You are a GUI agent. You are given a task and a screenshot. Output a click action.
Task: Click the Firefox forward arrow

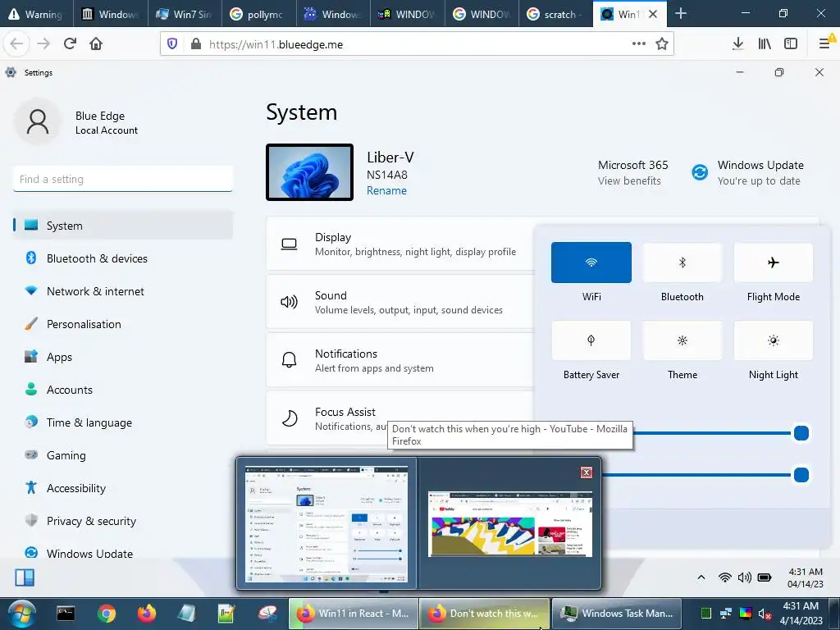(x=44, y=44)
